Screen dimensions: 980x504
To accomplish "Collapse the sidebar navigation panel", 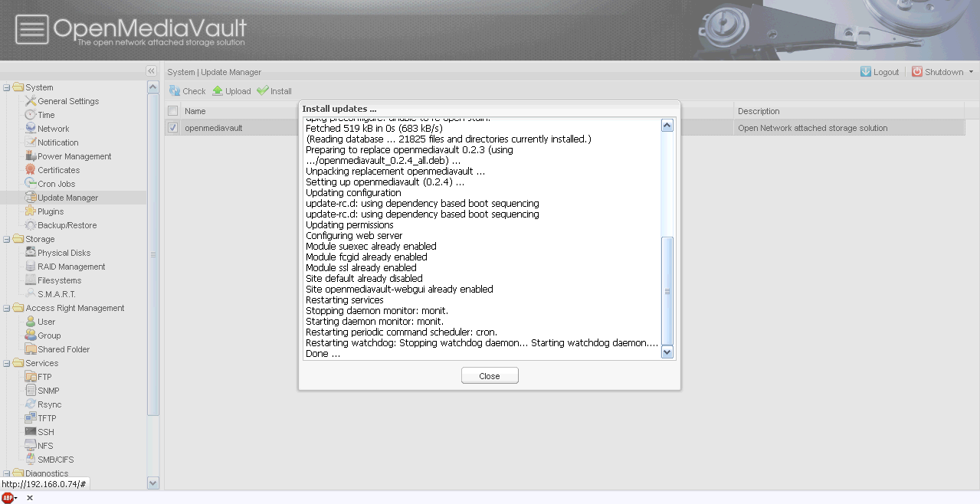I will coord(152,71).
